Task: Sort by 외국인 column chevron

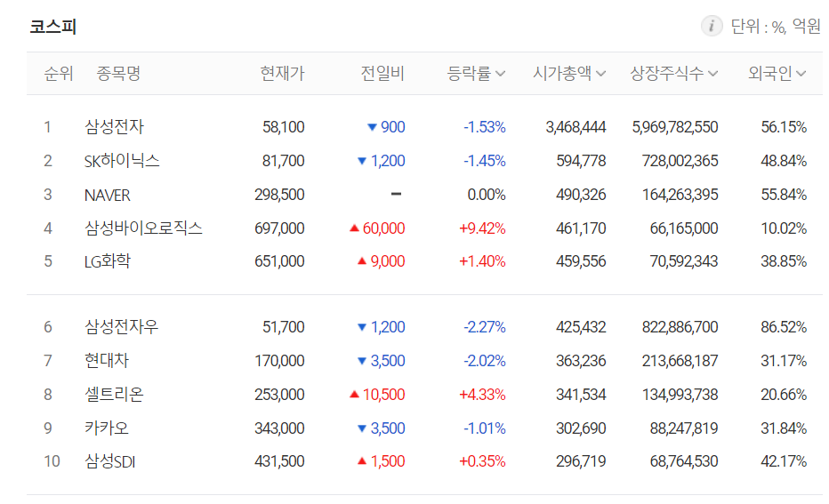Action: [x=801, y=74]
